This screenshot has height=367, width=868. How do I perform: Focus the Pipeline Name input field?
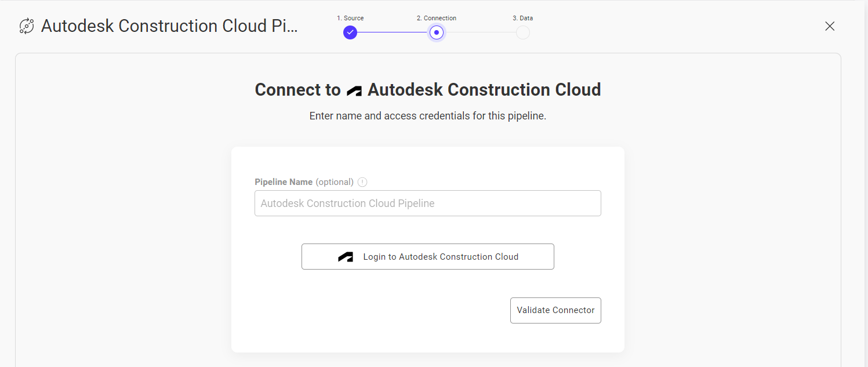click(x=427, y=204)
